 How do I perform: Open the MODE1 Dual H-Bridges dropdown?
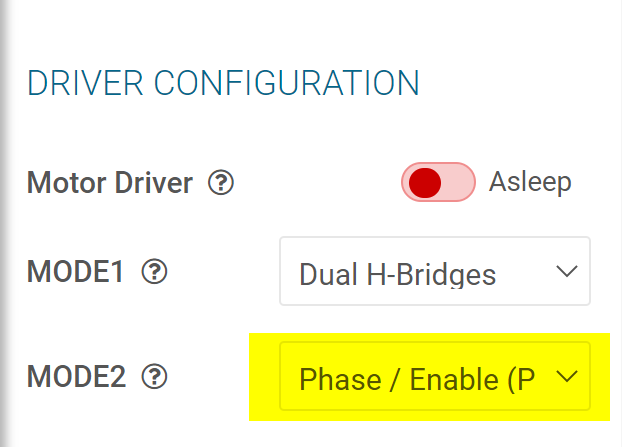click(x=434, y=272)
